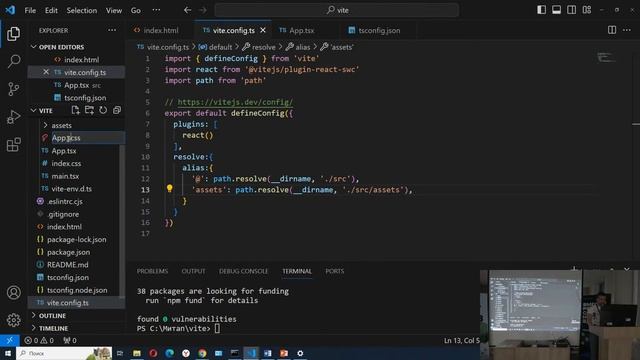
Task: Open the Selection menu
Action: 82,10
